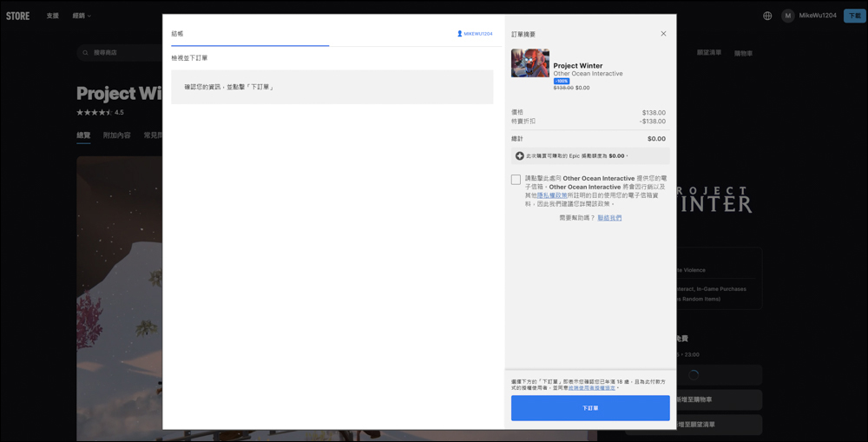Click the Project Winter game thumbnail
Image resolution: width=868 pixels, height=442 pixels.
[x=530, y=63]
